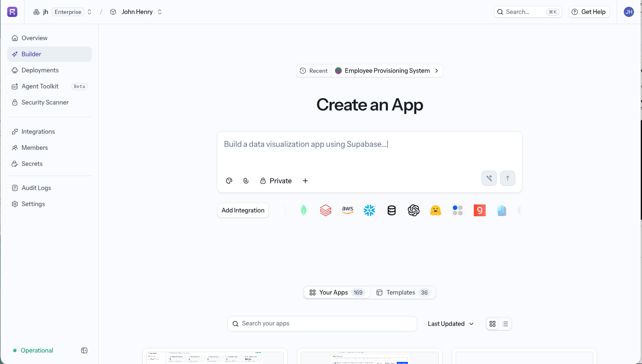Open Deployments from the sidebar

pyautogui.click(x=50, y=70)
